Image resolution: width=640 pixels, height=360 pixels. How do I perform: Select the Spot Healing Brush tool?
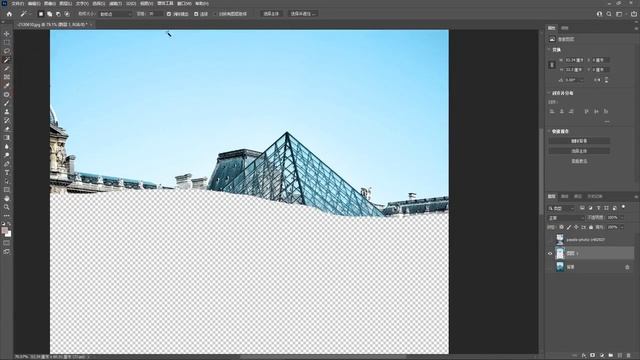7,94
